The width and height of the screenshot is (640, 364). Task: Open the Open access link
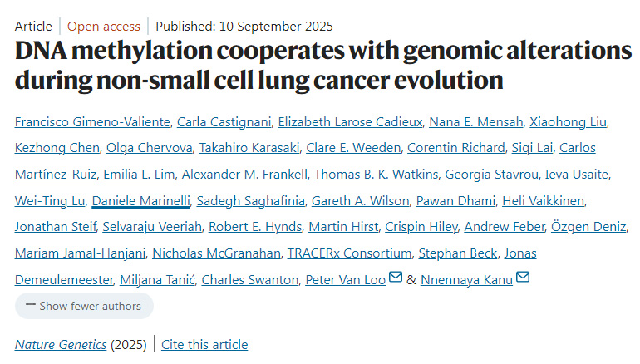coord(104,26)
